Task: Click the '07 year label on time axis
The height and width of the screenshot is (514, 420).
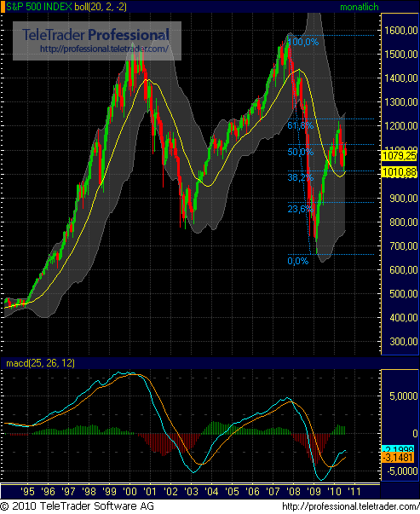Action: tap(273, 491)
